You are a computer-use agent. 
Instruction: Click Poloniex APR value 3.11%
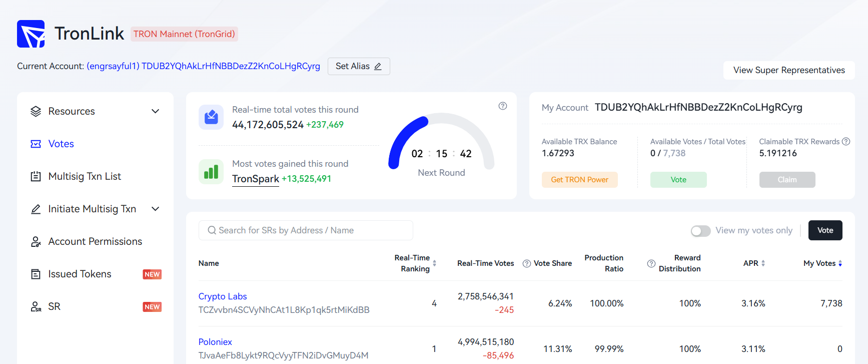click(x=753, y=349)
